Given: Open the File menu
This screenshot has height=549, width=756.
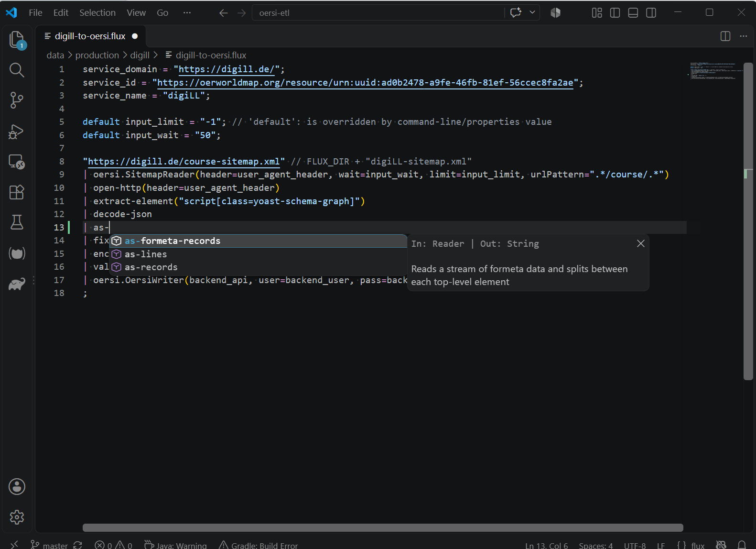Looking at the screenshot, I should click(35, 13).
